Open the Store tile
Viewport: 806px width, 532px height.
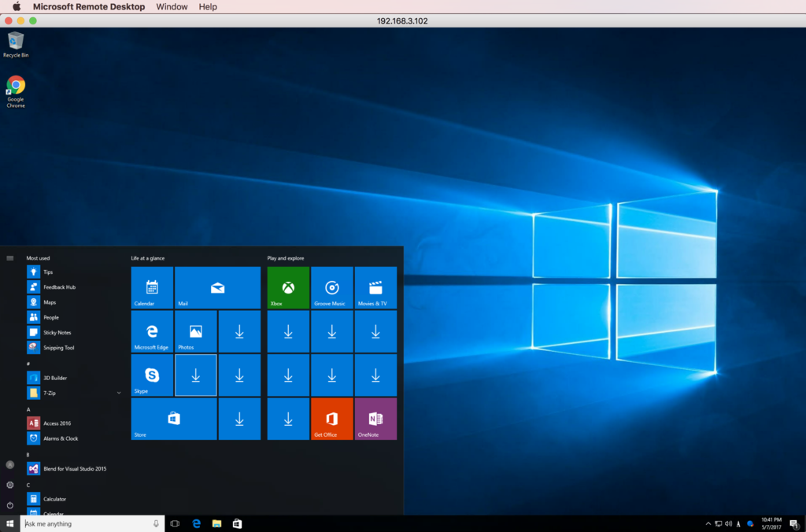(174, 419)
